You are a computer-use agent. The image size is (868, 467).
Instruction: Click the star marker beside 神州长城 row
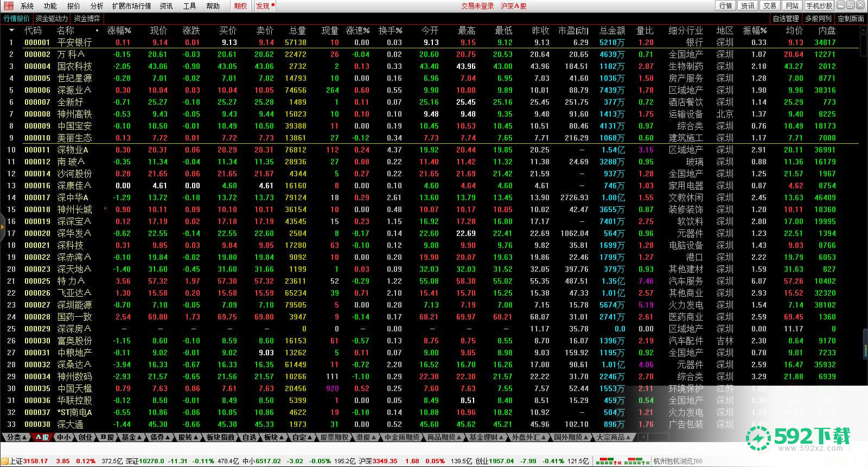coord(105,208)
